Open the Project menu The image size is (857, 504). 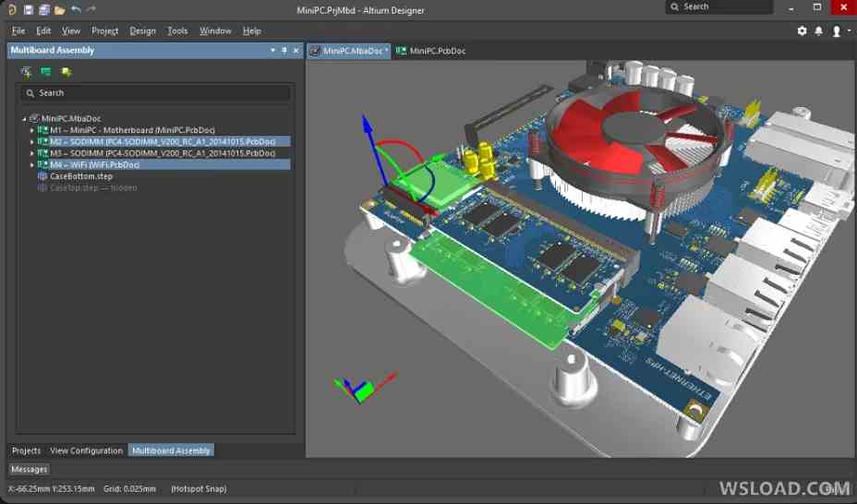tap(105, 31)
